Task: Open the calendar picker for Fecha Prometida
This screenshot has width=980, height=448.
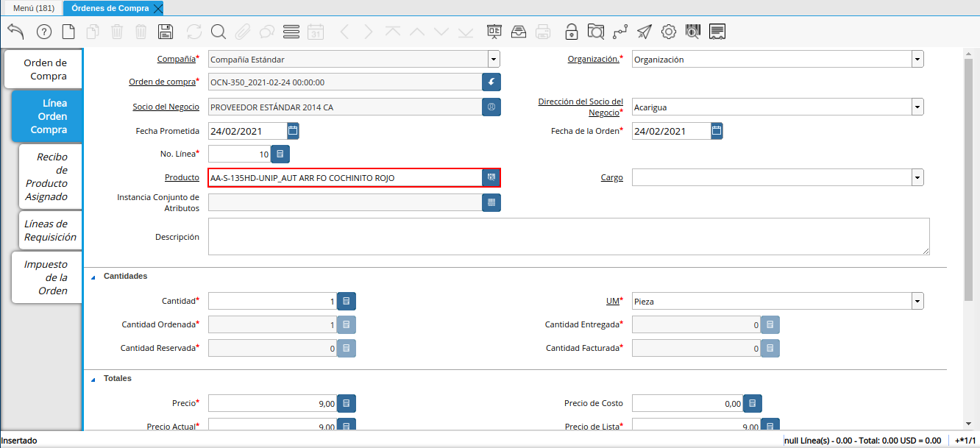Action: (293, 131)
